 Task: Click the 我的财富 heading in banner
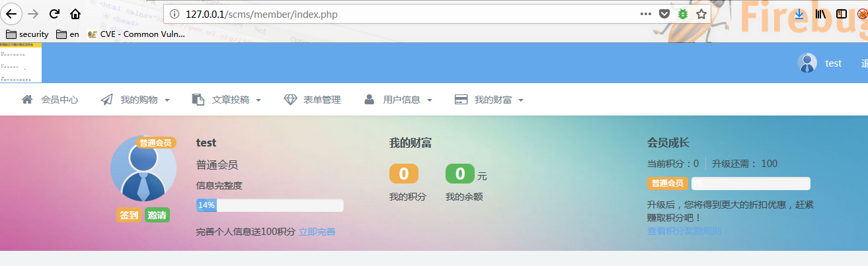point(411,143)
